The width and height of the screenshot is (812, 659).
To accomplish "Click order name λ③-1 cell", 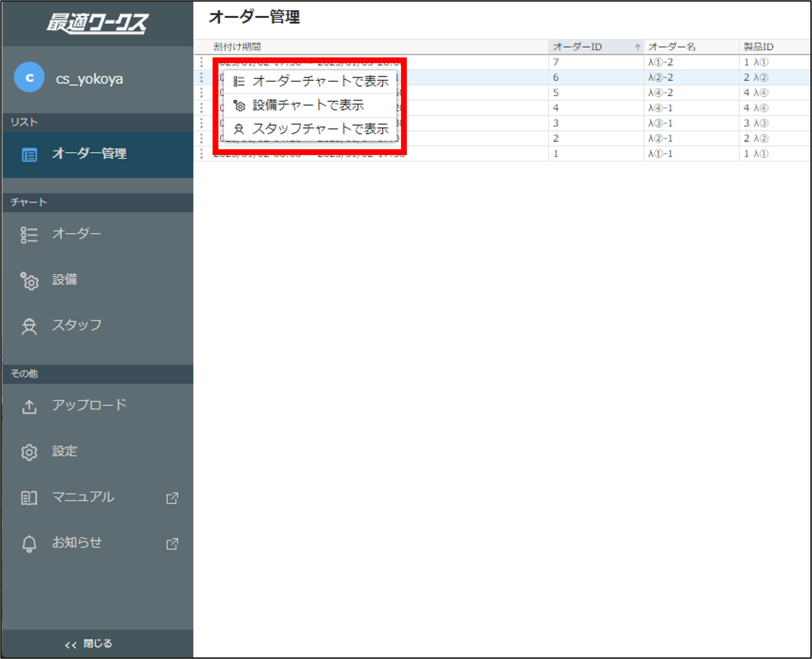I will pyautogui.click(x=691, y=123).
